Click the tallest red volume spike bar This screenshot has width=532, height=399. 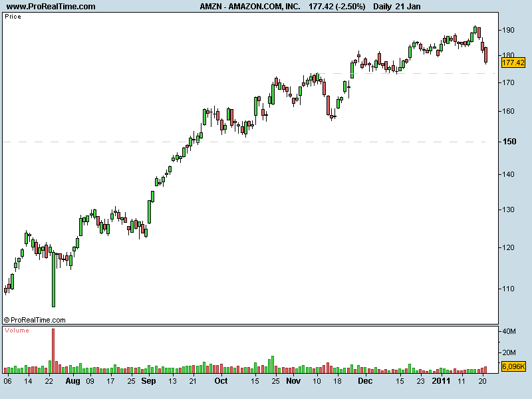pos(53,351)
